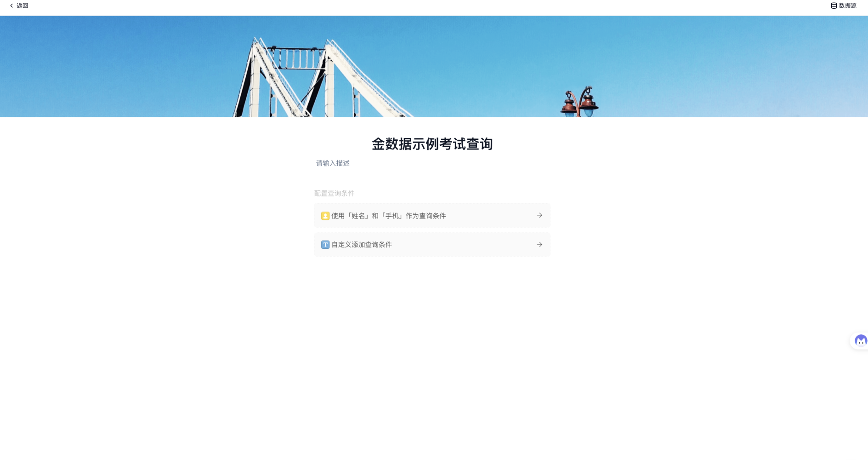Click the blank middle of the 姓名 手机 option card
868x460 pixels.
487,216
